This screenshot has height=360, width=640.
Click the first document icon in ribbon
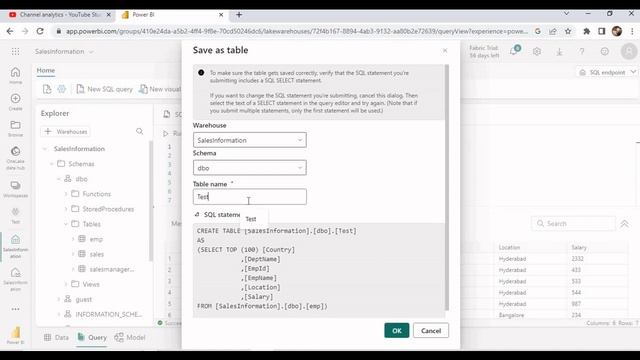tap(47, 89)
